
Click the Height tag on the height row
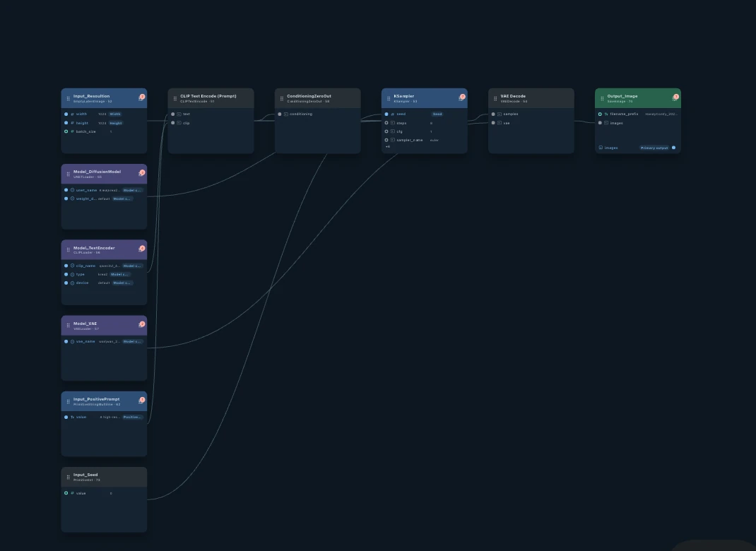pyautogui.click(x=116, y=123)
